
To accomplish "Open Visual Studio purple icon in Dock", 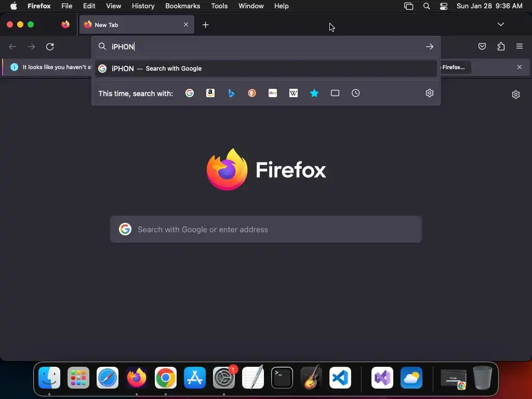I will click(382, 378).
